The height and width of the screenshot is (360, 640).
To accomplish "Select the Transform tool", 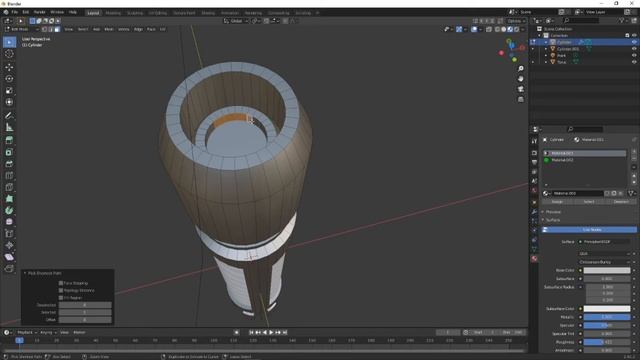I will pos(9,102).
